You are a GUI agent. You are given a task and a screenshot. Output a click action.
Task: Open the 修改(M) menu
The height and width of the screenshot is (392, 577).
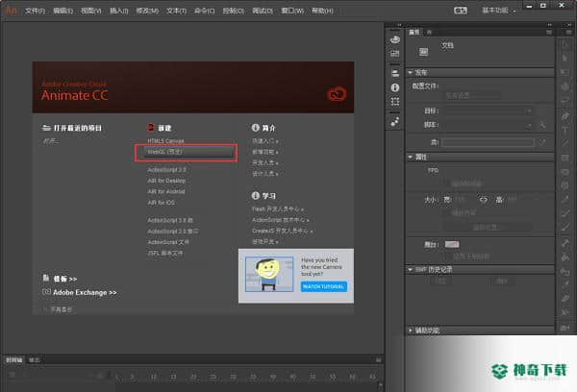click(147, 11)
